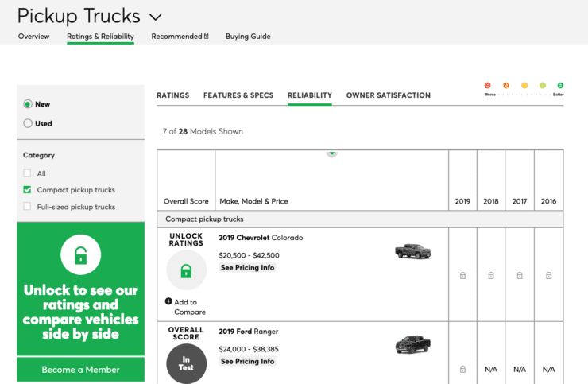Go to the Overview tab
Screen dimensions: 588x384
click(33, 37)
